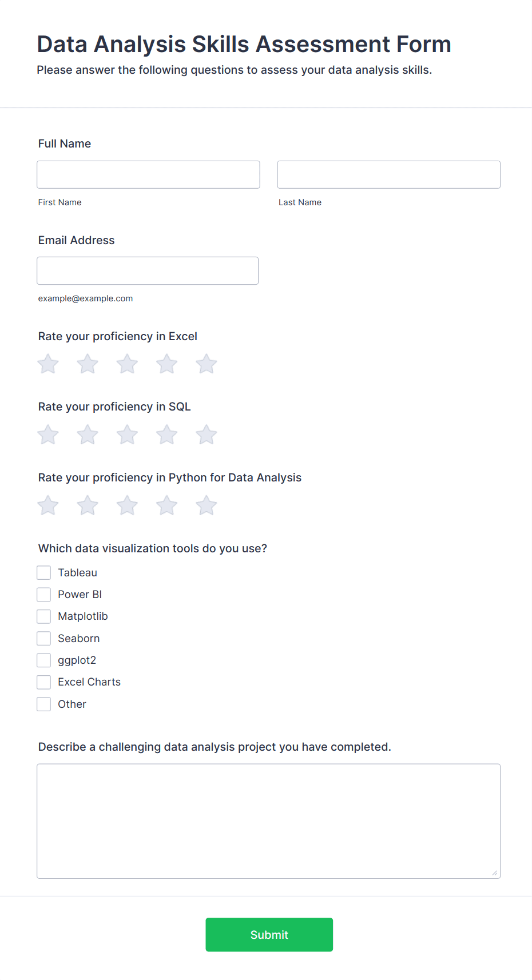The height and width of the screenshot is (980, 532).
Task: Tick the Seaborn checkbox
Action: 43,638
